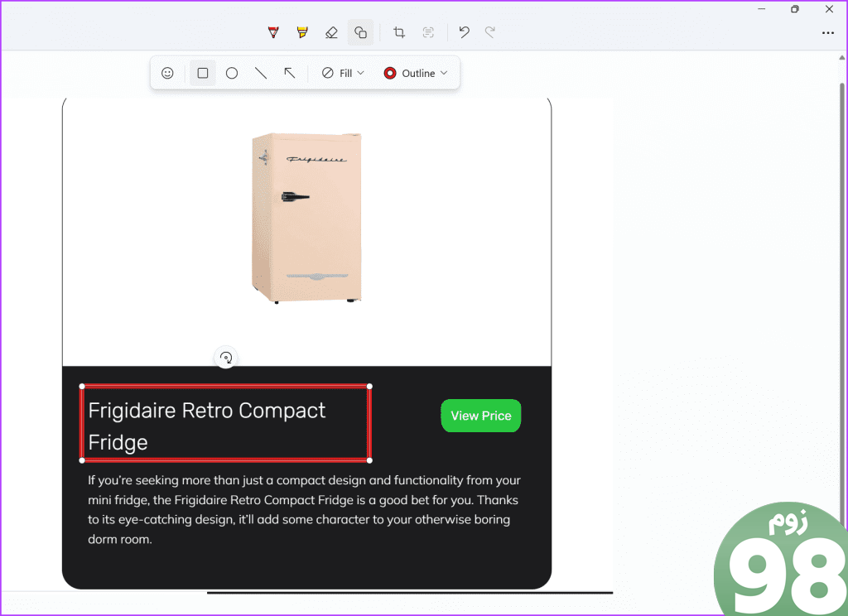The image size is (848, 616).
Task: Click the scroll up arrow
Action: [842, 57]
